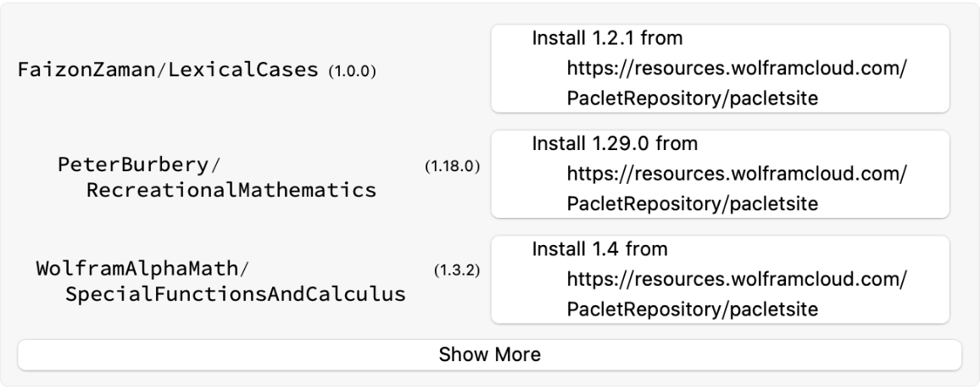The image size is (980, 390).
Task: Click PacletRepository/pacletsite under Install 1.2.1
Action: pos(692,99)
